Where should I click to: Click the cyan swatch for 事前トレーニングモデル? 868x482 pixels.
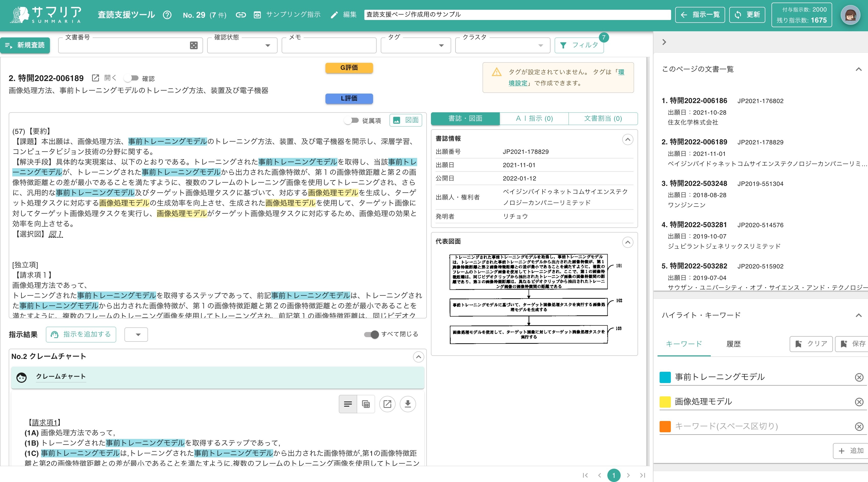point(665,377)
